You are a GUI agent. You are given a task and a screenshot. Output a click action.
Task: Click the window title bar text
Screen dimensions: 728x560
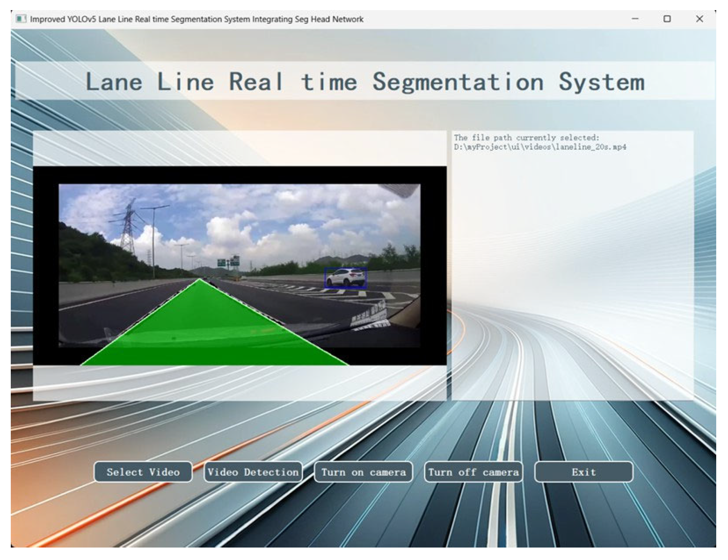[196, 19]
